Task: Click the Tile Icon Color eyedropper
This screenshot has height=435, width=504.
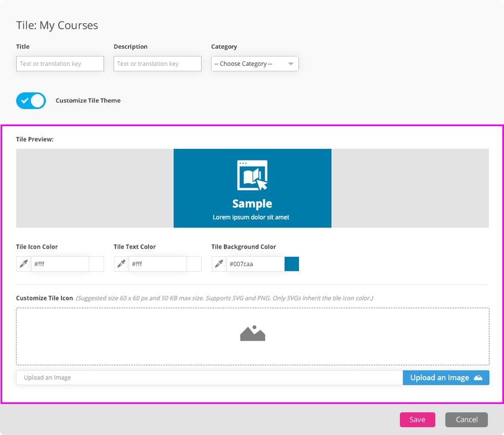Action: (23, 264)
